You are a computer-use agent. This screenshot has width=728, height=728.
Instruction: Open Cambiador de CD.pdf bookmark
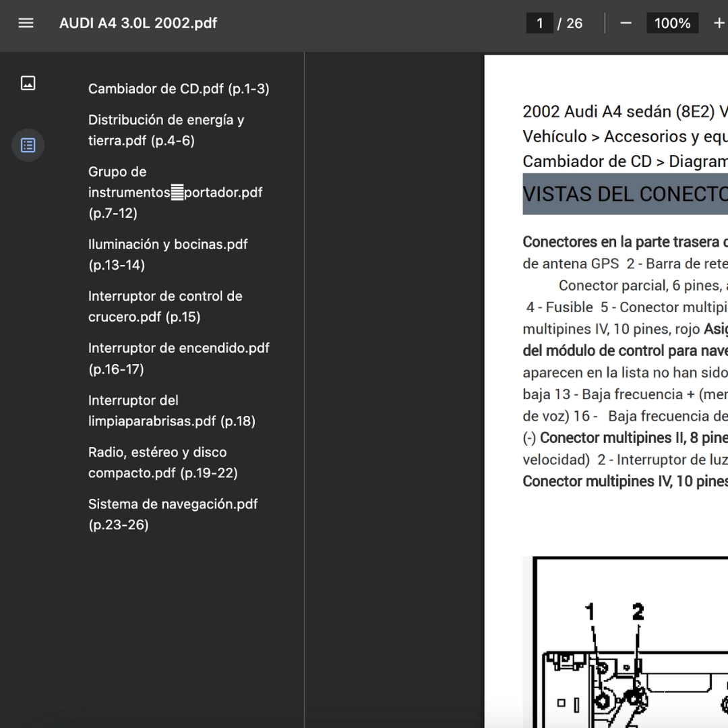pyautogui.click(x=179, y=89)
